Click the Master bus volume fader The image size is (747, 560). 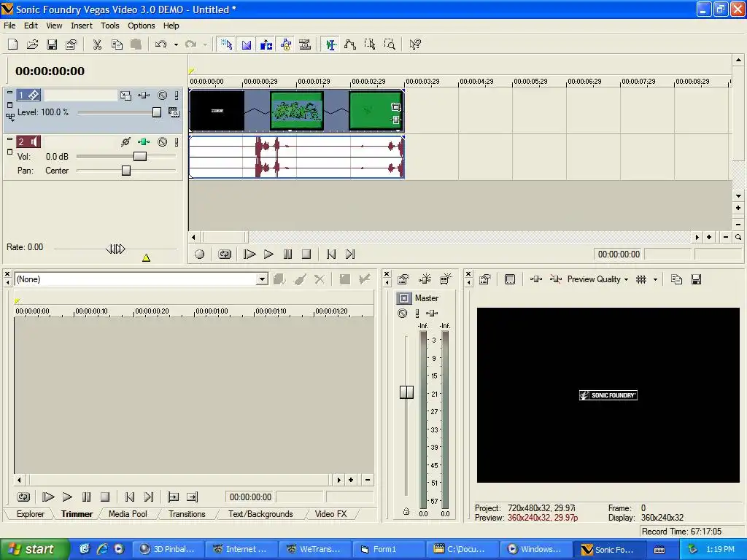coord(406,392)
